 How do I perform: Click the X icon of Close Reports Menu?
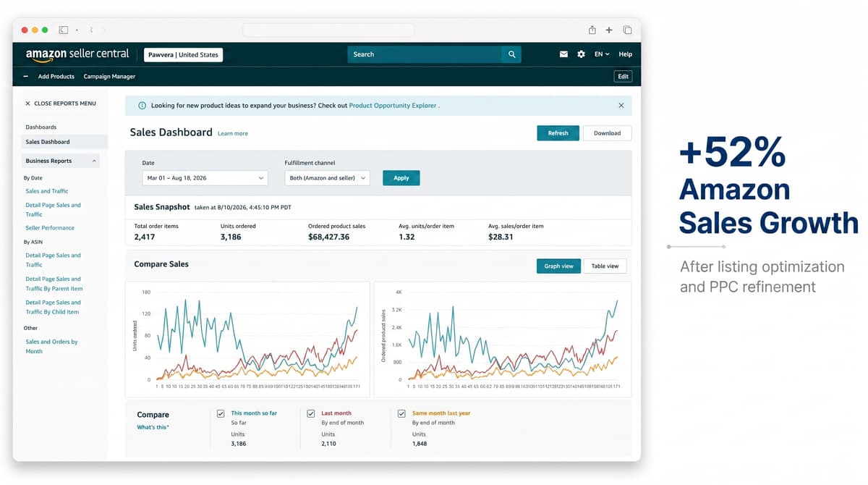click(27, 104)
